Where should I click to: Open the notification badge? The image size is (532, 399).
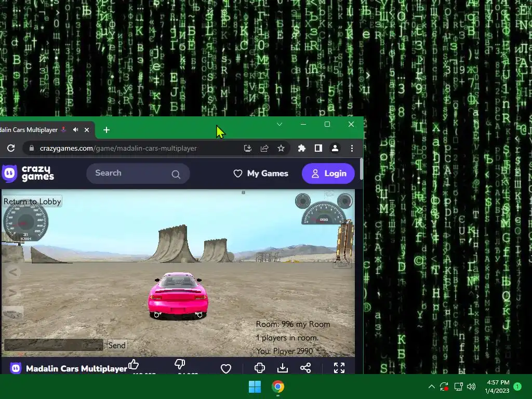517,387
